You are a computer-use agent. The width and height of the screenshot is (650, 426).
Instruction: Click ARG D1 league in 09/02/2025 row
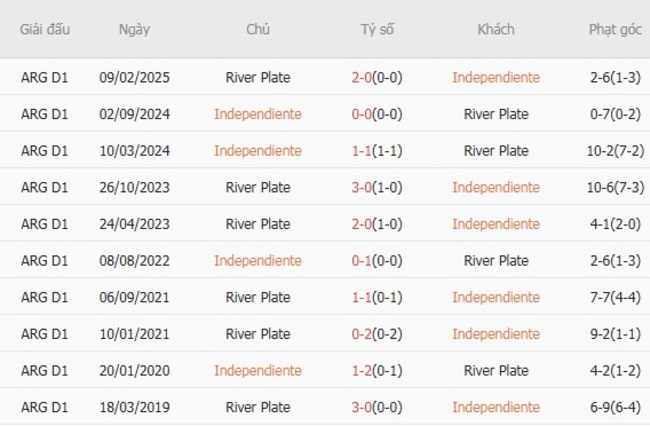pos(45,77)
